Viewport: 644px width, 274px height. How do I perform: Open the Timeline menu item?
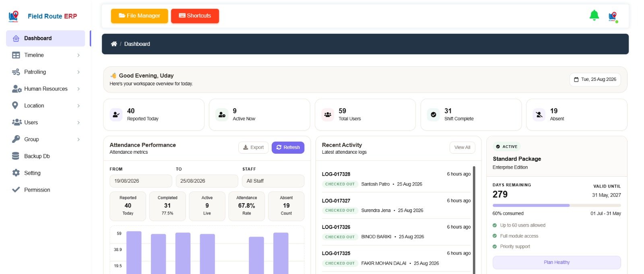click(45, 55)
